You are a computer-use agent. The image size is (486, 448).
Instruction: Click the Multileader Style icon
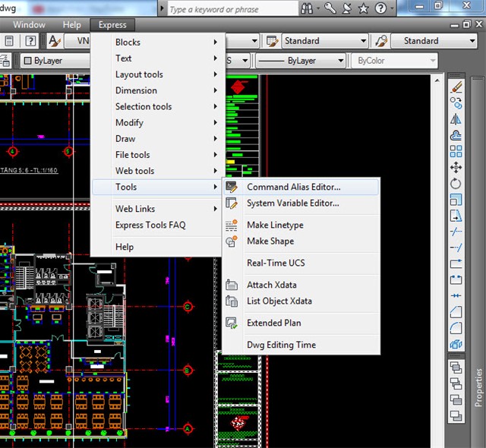[x=381, y=41]
